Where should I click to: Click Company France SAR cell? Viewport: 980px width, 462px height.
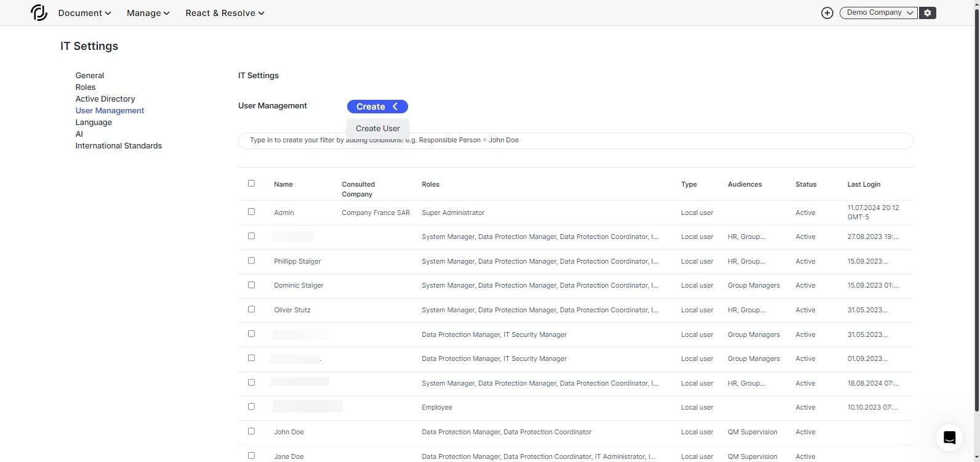[376, 213]
